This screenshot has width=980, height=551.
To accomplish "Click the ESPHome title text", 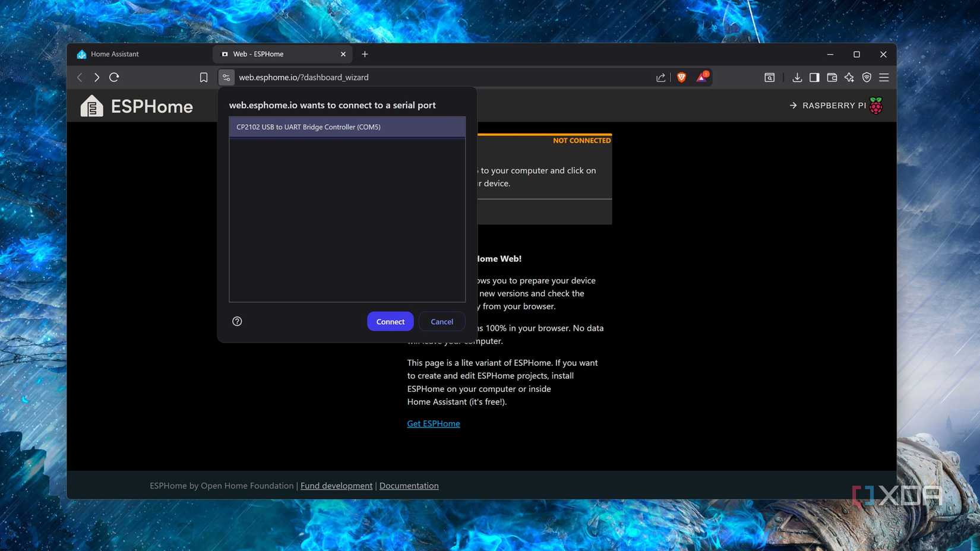I will coord(152,107).
